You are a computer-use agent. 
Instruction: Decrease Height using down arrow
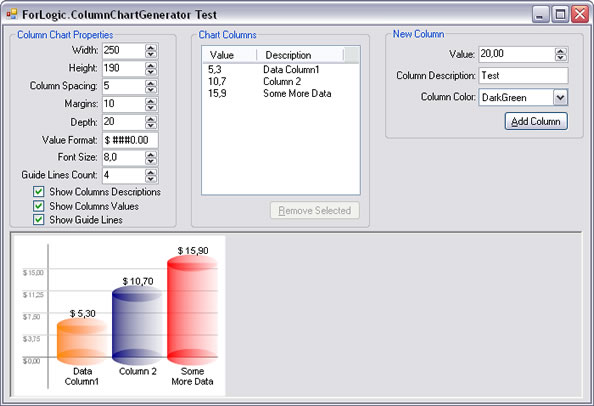[151, 72]
